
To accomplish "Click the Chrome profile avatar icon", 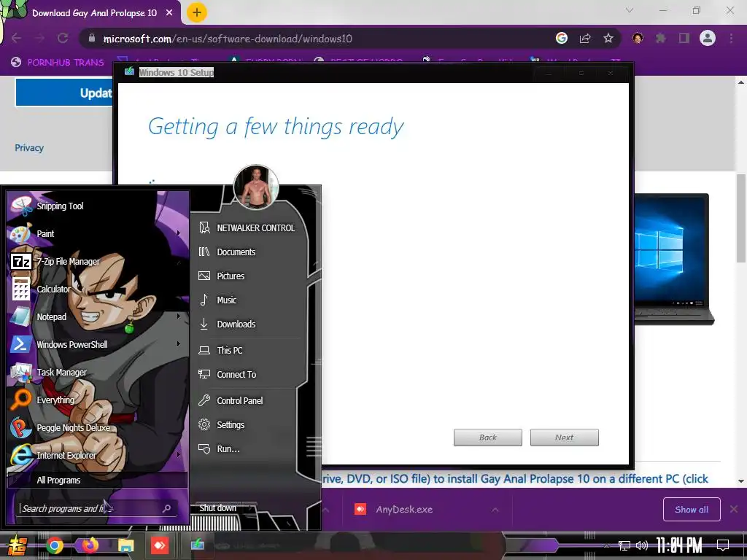I will pyautogui.click(x=708, y=38).
